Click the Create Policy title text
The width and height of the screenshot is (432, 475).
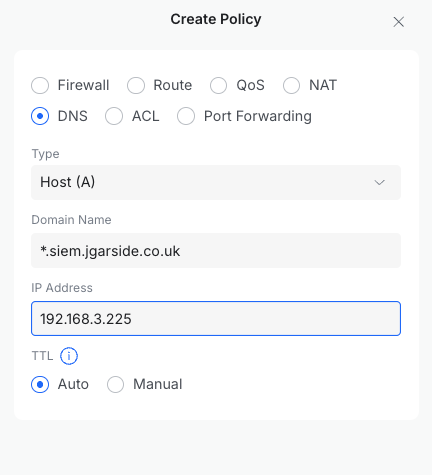coord(216,19)
